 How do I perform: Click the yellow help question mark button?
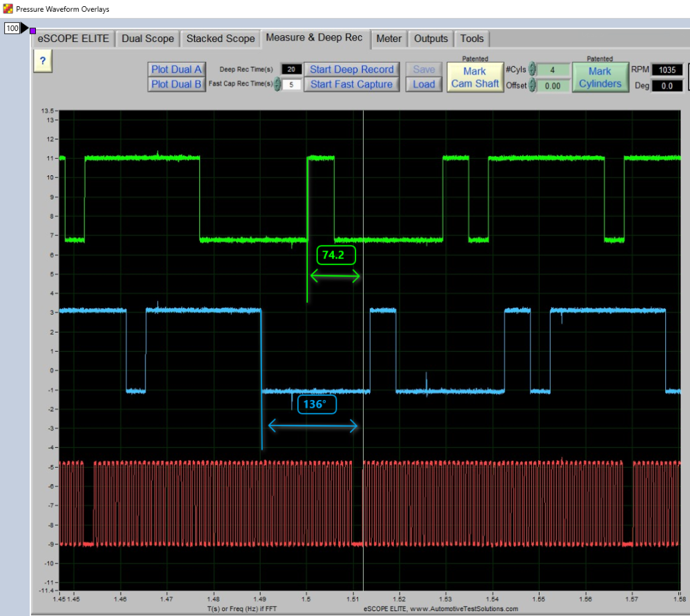(43, 61)
